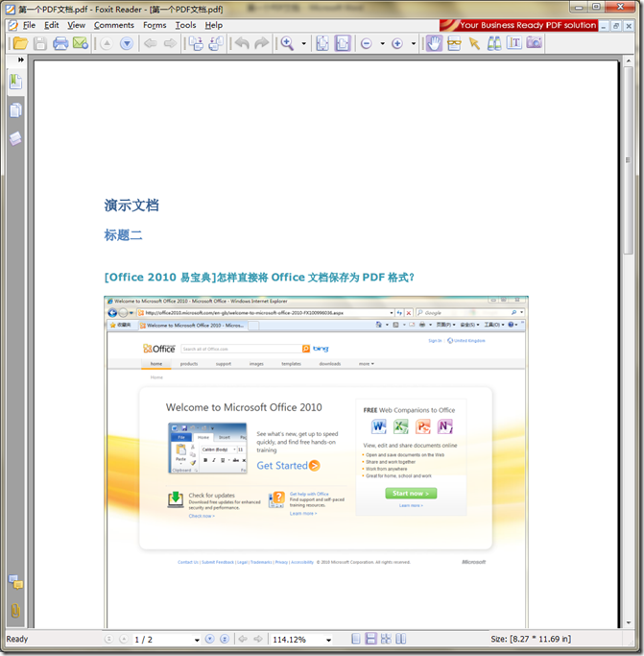
Task: Click the scrollbar up arrow
Action: click(628, 61)
